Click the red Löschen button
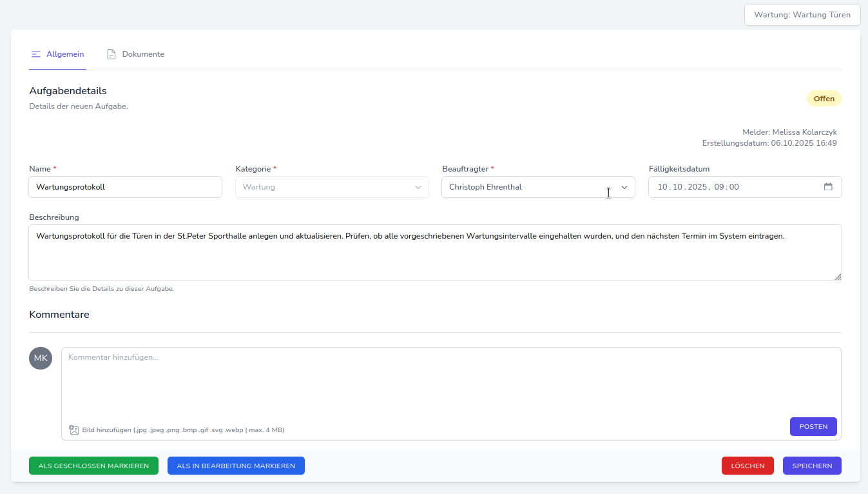The height and width of the screenshot is (494, 868). (747, 466)
